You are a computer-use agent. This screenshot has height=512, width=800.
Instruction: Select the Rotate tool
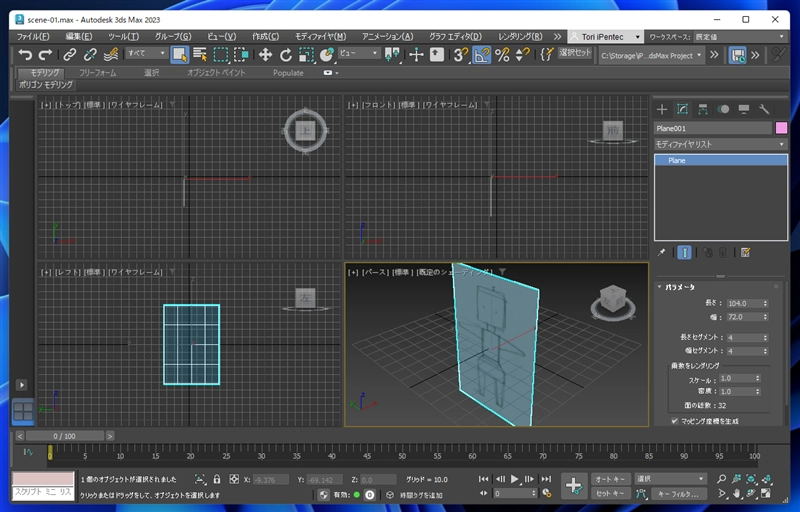tap(286, 55)
